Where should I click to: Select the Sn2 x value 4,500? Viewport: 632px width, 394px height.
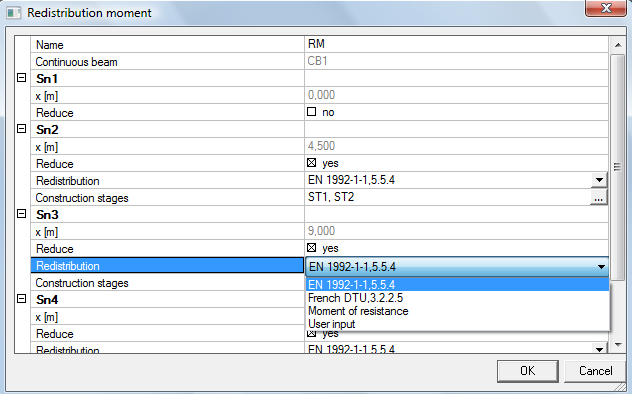[456, 146]
